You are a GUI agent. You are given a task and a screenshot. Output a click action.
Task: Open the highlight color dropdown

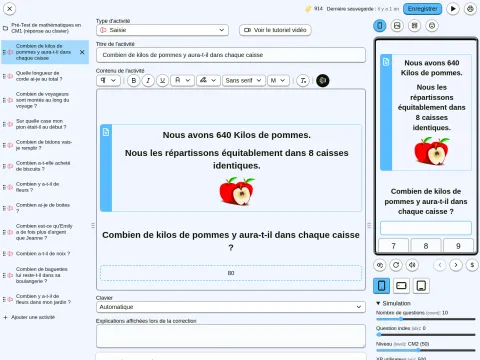point(208,80)
